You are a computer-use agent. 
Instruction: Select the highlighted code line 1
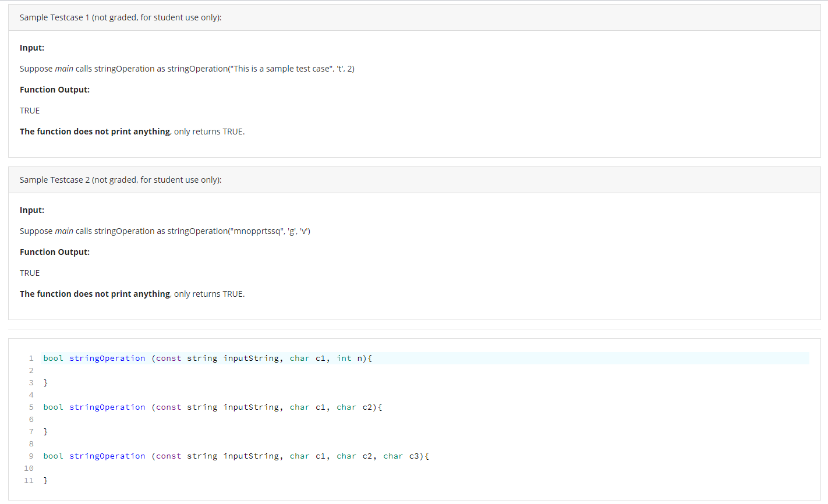coord(233,358)
